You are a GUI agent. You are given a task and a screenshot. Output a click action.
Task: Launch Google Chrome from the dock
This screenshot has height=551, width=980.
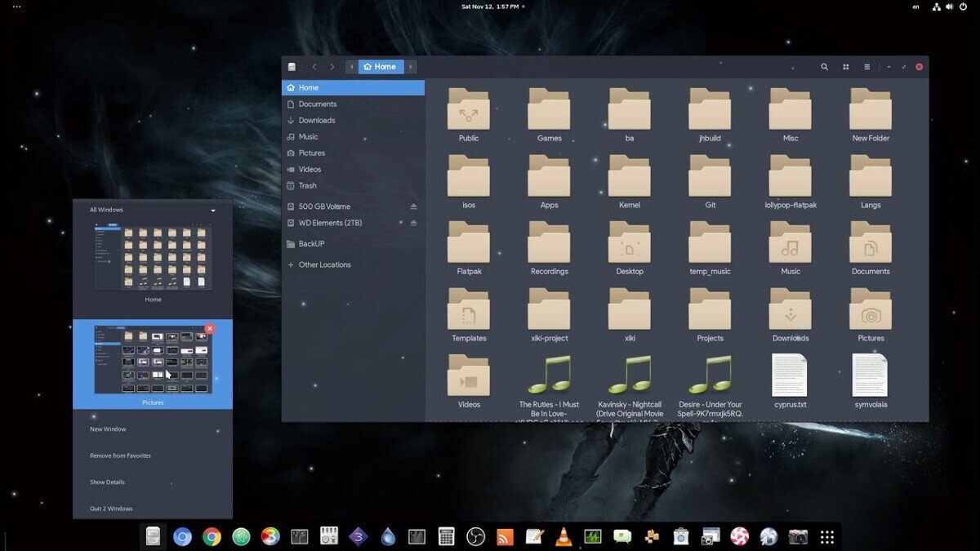point(212,536)
